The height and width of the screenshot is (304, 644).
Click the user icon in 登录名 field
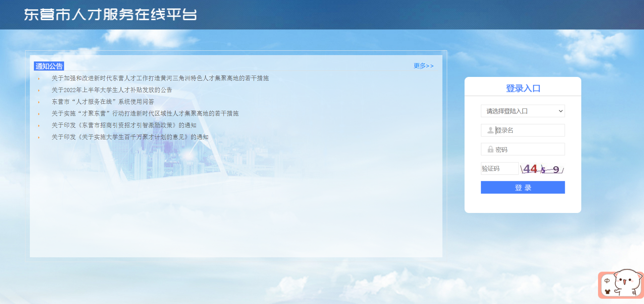pyautogui.click(x=490, y=130)
